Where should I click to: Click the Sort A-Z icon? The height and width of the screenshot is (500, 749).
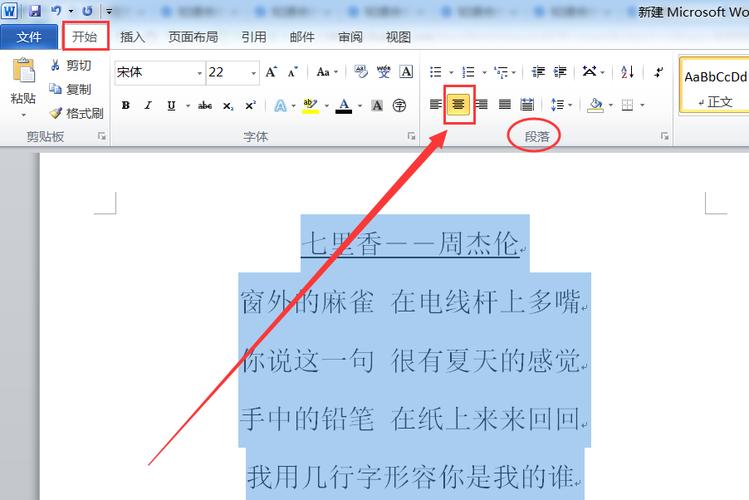click(627, 72)
